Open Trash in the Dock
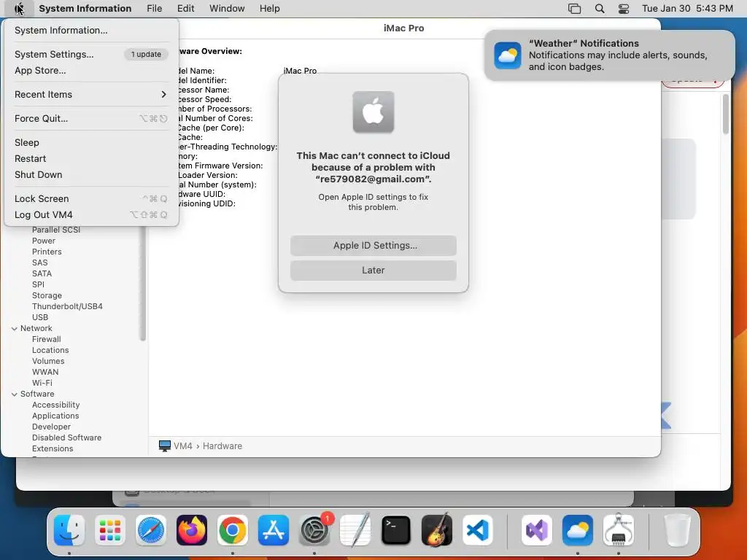Screen dimensions: 747x560 click(677, 530)
